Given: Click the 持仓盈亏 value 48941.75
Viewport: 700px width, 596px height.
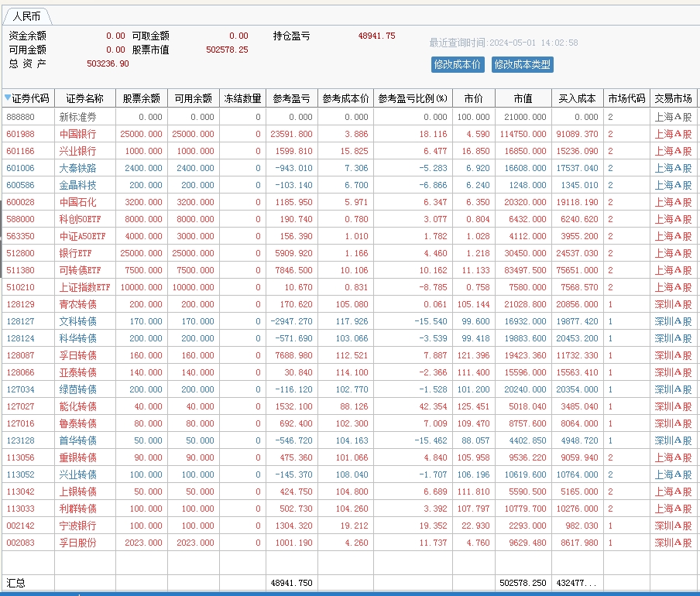Looking at the screenshot, I should (377, 36).
